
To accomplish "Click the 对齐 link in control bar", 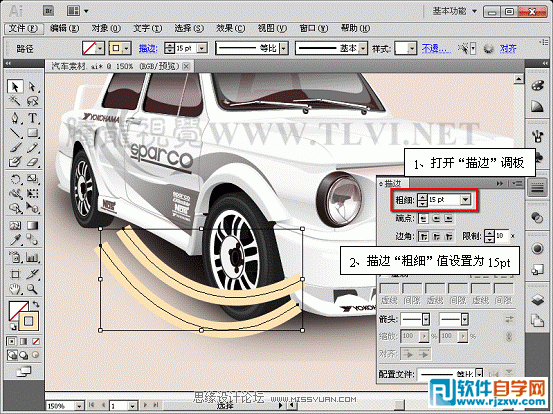I will click(508, 48).
